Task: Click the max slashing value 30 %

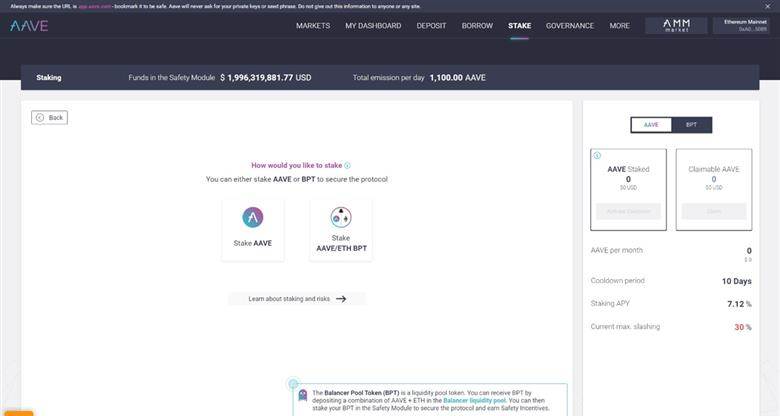Action: tap(743, 327)
